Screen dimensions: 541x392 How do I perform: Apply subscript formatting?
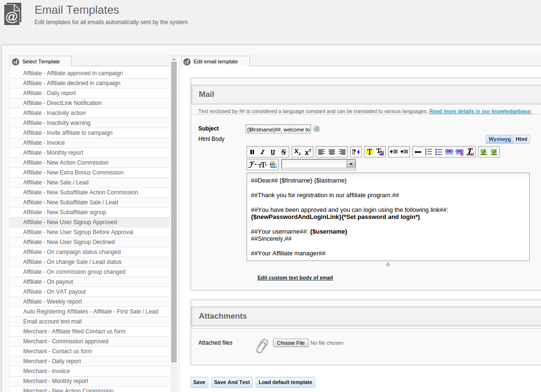point(297,152)
